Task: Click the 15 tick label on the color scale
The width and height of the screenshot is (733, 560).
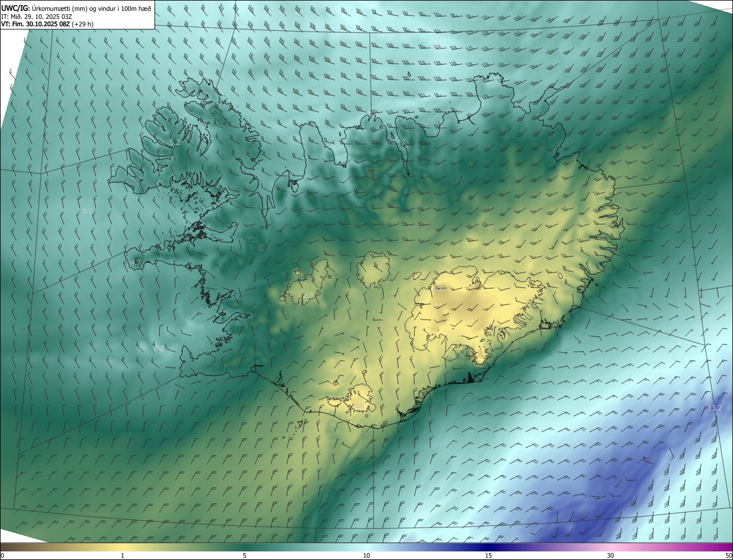Action: point(488,555)
